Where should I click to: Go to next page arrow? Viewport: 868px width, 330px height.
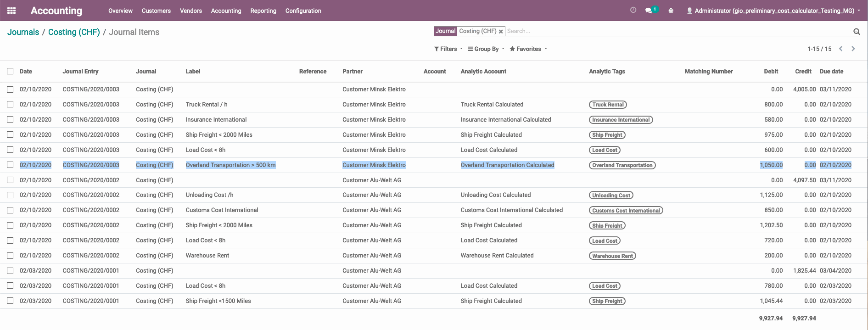(853, 49)
